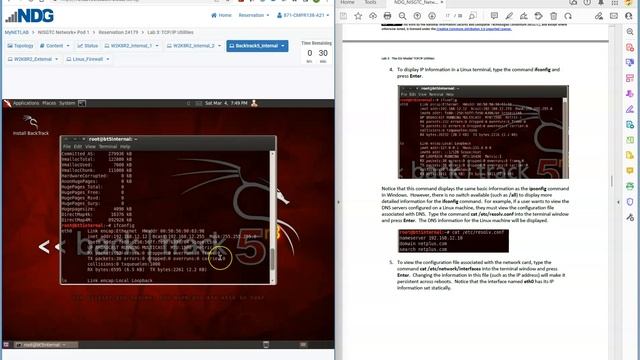Open NISGTC Network+ Pod 1 breadcrumb

pos(63,32)
